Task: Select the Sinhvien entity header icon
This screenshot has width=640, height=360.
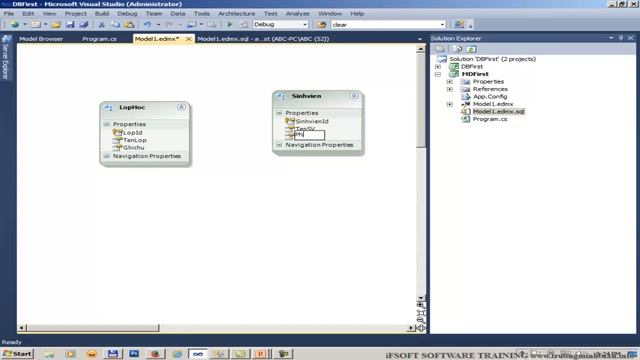Action: coord(281,96)
